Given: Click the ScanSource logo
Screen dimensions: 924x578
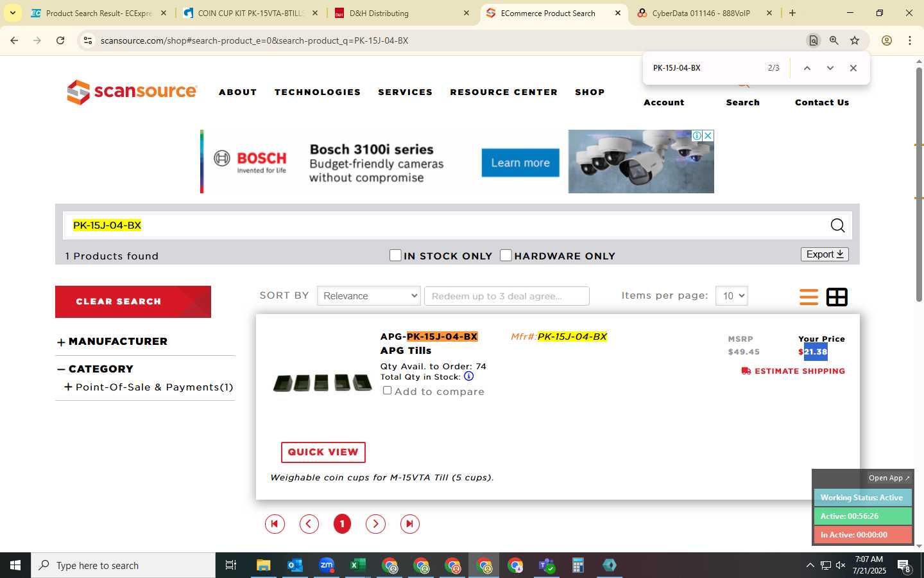Looking at the screenshot, I should pos(132,92).
